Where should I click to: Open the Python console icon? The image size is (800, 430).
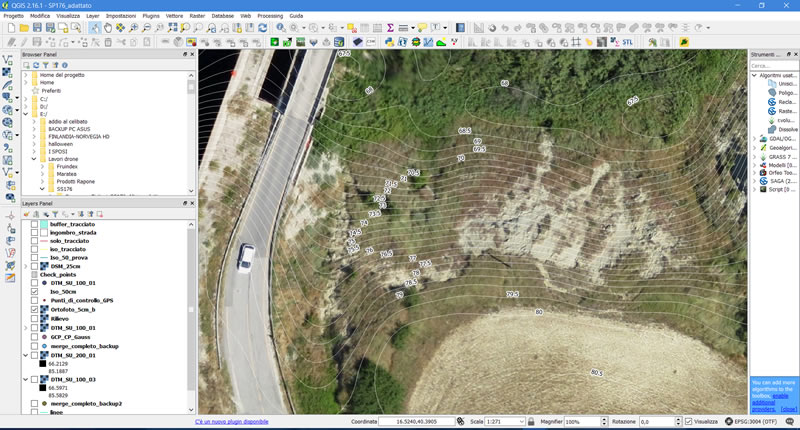[389, 42]
